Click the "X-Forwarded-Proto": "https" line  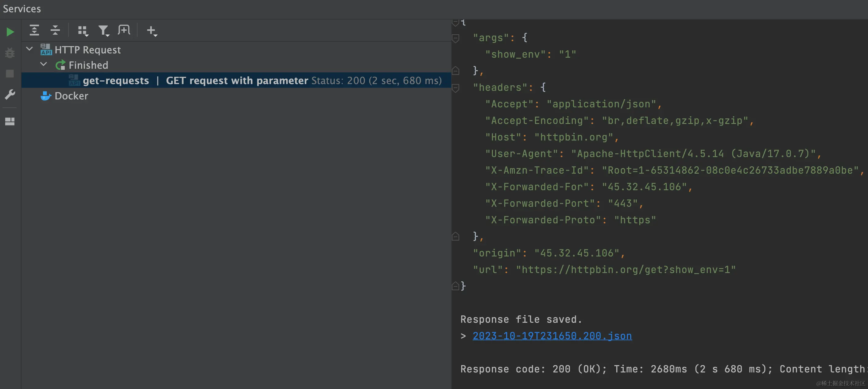(x=571, y=220)
